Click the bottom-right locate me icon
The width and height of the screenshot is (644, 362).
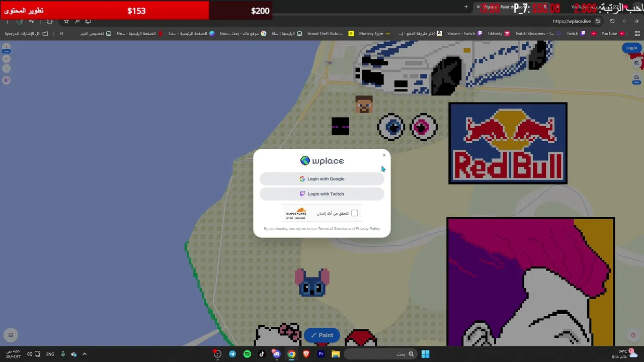(x=633, y=335)
